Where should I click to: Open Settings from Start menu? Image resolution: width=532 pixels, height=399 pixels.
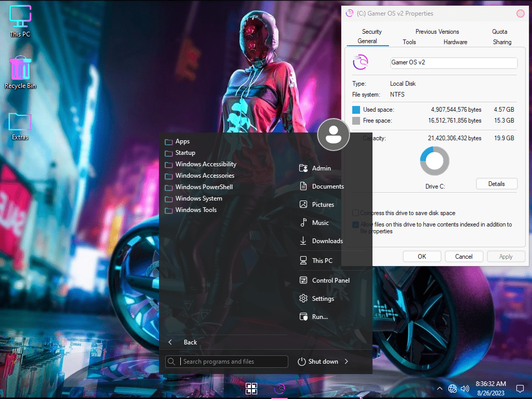pos(316,299)
